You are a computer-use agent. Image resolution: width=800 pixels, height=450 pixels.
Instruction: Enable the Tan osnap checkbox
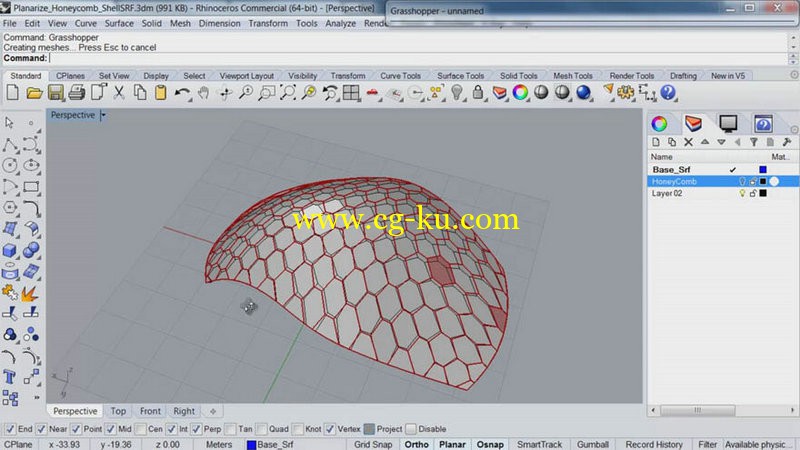[x=231, y=429]
